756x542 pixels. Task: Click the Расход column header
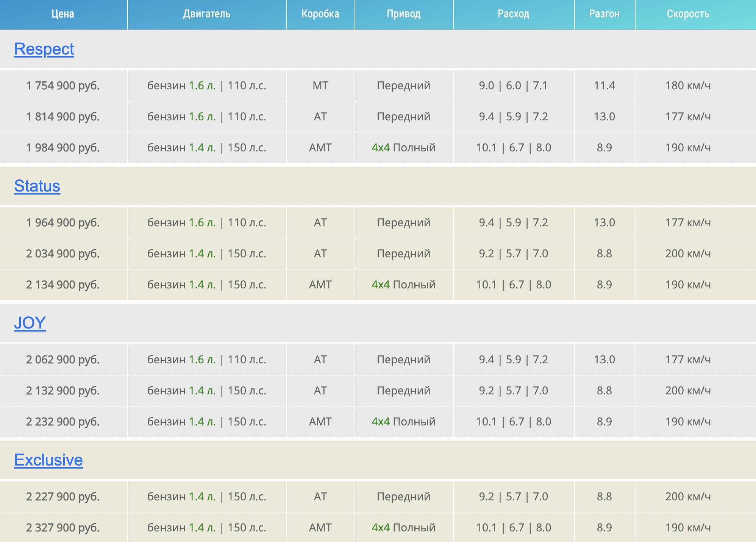click(x=514, y=14)
